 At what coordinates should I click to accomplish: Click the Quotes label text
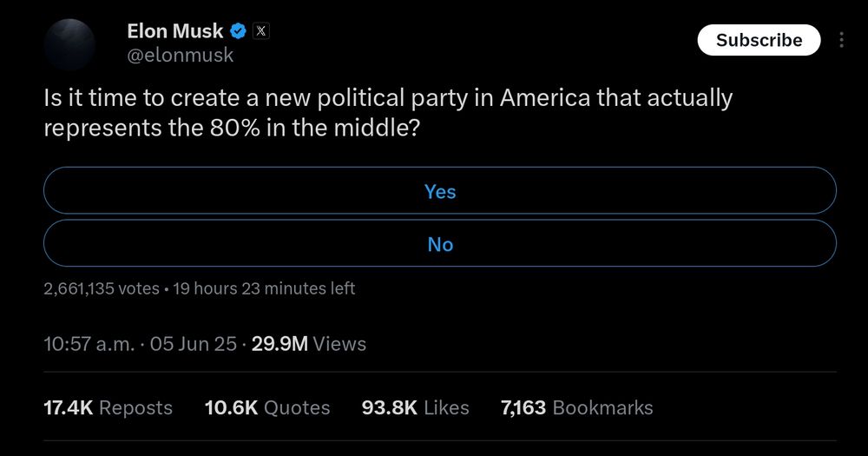[297, 408]
